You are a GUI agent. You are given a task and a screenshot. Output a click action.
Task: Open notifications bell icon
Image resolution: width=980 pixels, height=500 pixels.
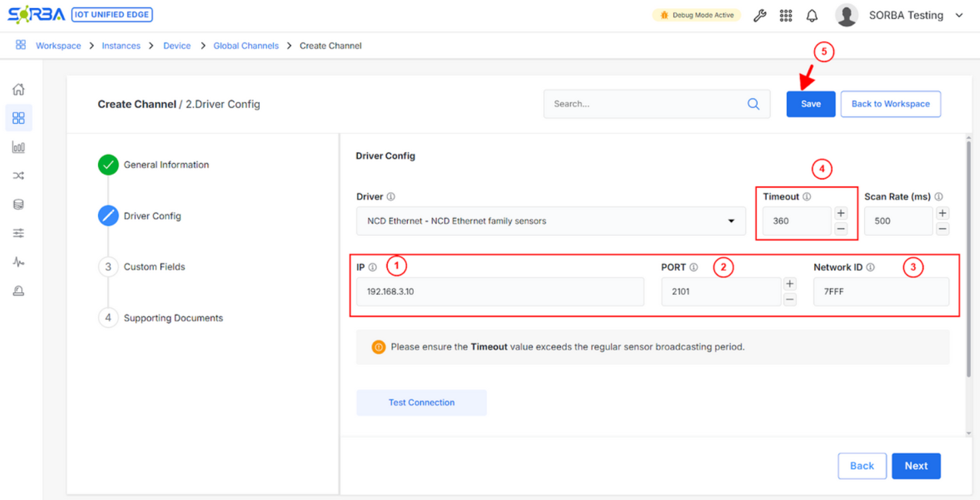(811, 15)
